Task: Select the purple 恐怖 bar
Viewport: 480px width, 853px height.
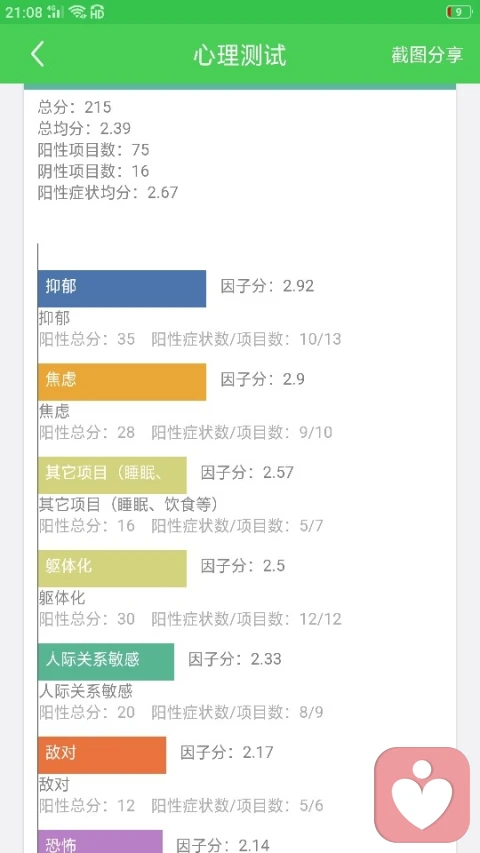Action: (100, 842)
